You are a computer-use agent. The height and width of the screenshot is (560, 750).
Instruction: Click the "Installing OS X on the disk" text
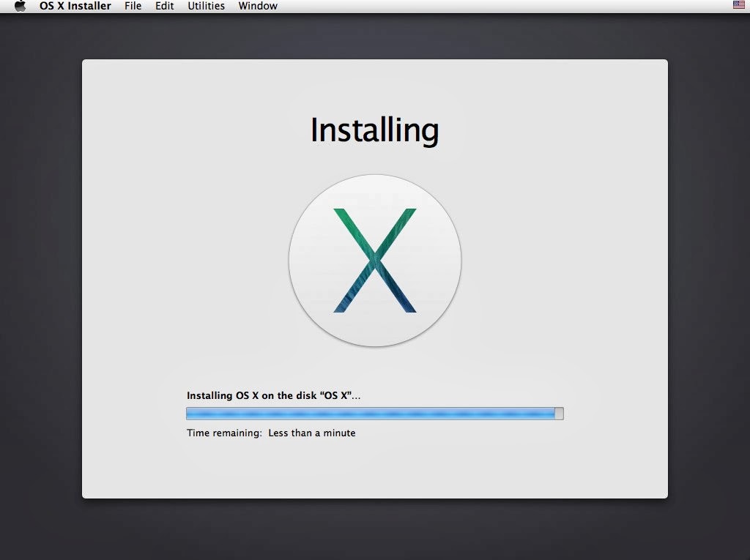[274, 395]
